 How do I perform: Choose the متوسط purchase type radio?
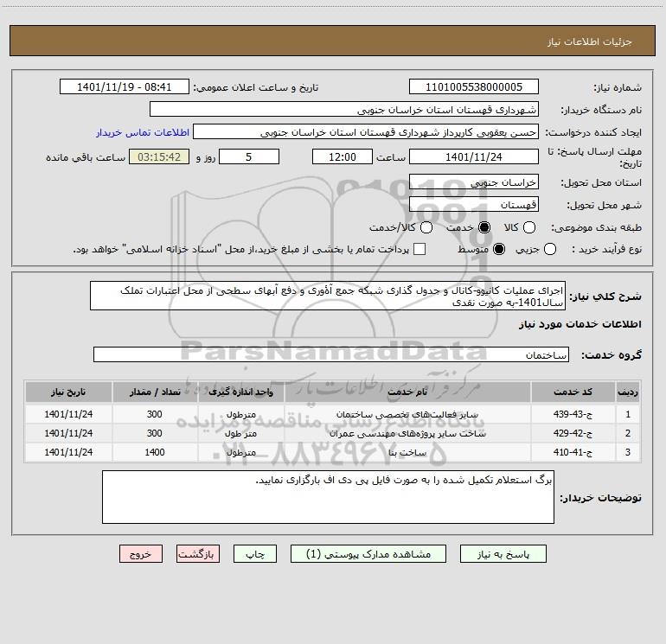[499, 249]
